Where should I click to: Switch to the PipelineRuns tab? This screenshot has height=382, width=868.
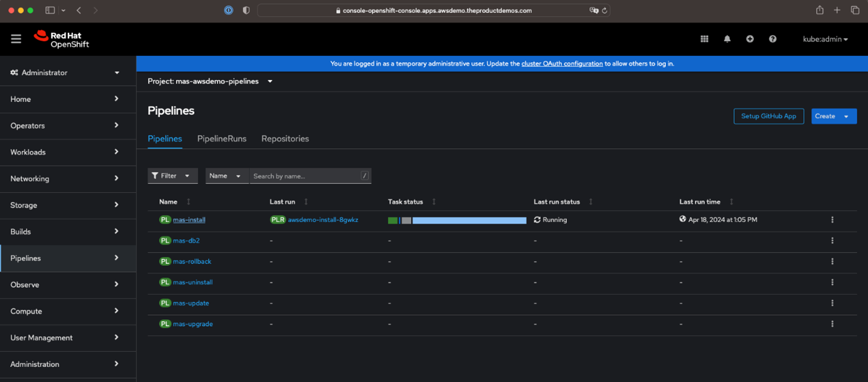(x=222, y=139)
